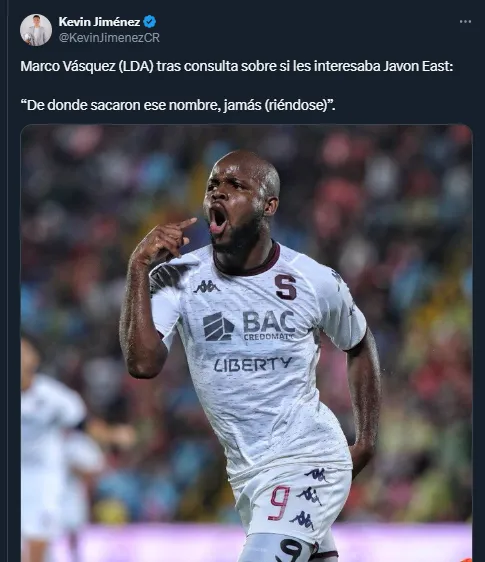This screenshot has height=562, width=485.
Task: Open the attached photo of the player
Action: click(x=246, y=343)
